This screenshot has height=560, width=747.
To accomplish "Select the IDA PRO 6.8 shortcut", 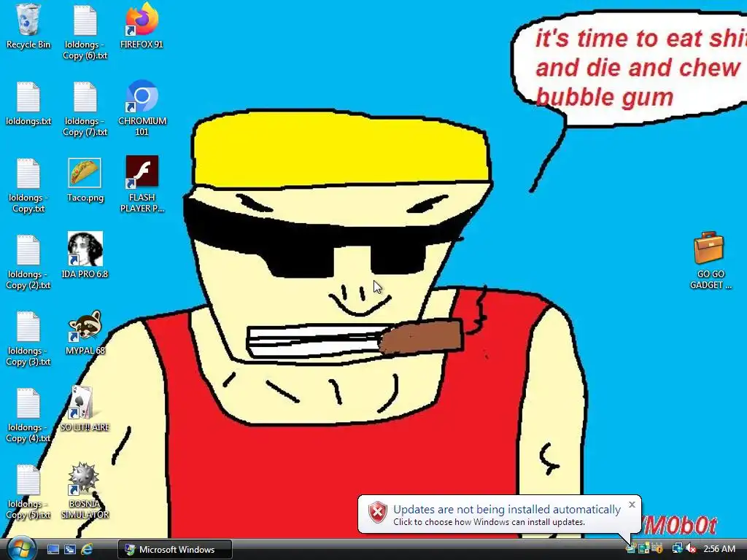I will (85, 256).
